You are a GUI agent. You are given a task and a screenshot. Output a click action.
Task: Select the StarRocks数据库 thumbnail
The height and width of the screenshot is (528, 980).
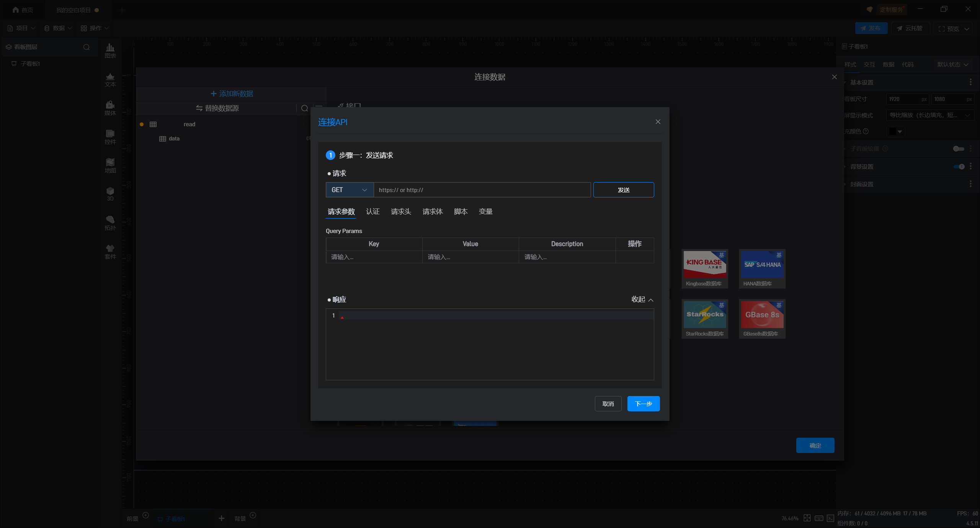tap(704, 318)
